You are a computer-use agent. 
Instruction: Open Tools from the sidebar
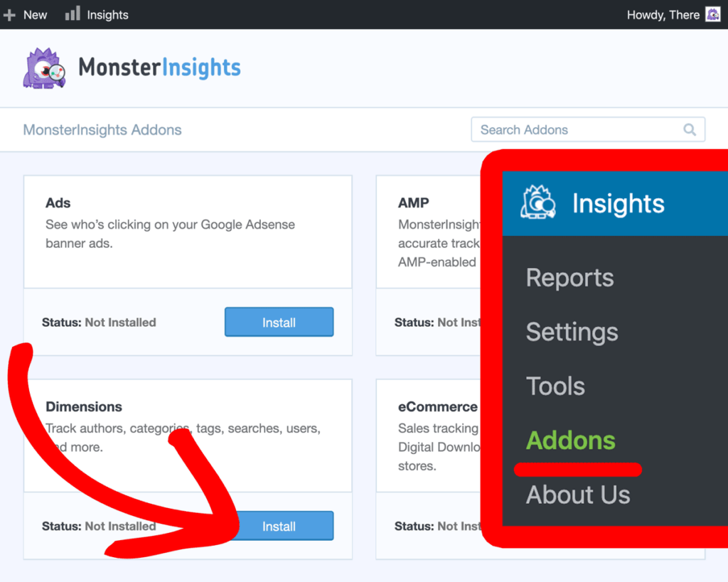(x=555, y=386)
